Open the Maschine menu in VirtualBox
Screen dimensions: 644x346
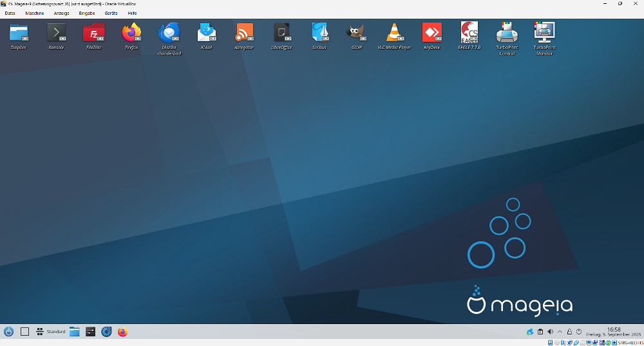[35, 13]
